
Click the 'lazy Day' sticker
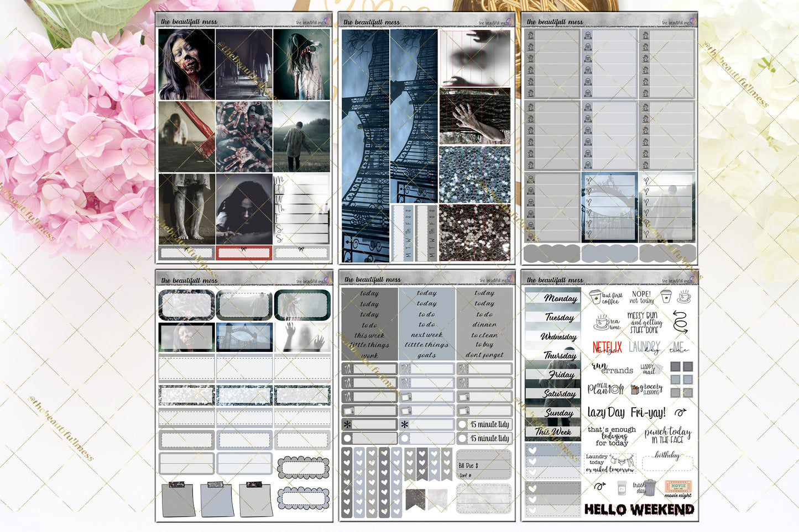[x=606, y=412]
